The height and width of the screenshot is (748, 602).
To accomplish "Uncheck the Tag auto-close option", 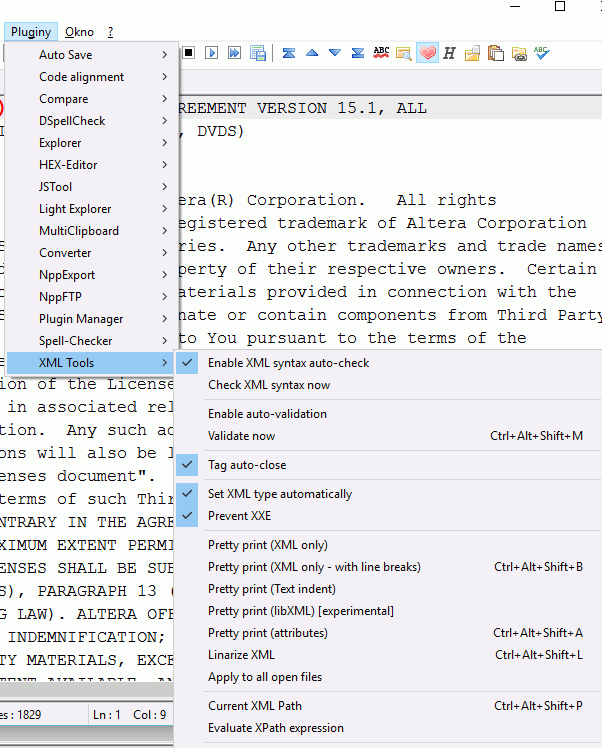I will coord(247,465).
